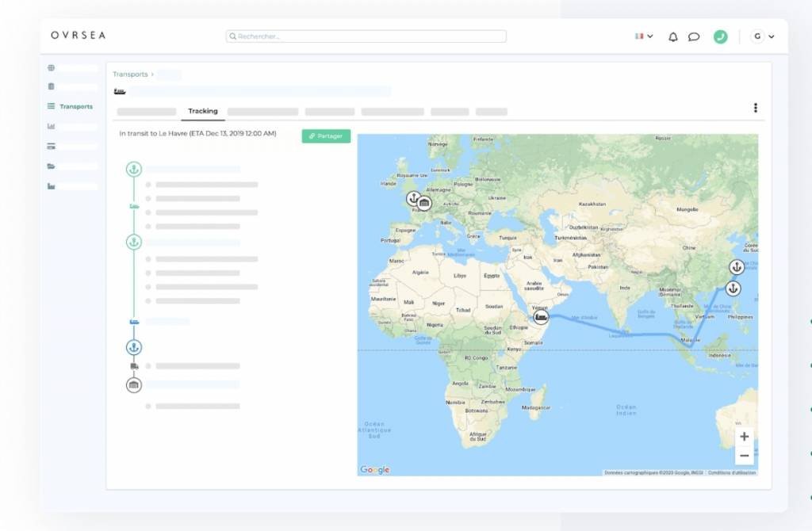Viewport: 812px width, 531px height.
Task: Click the Chine label on the map
Action: click(689, 247)
